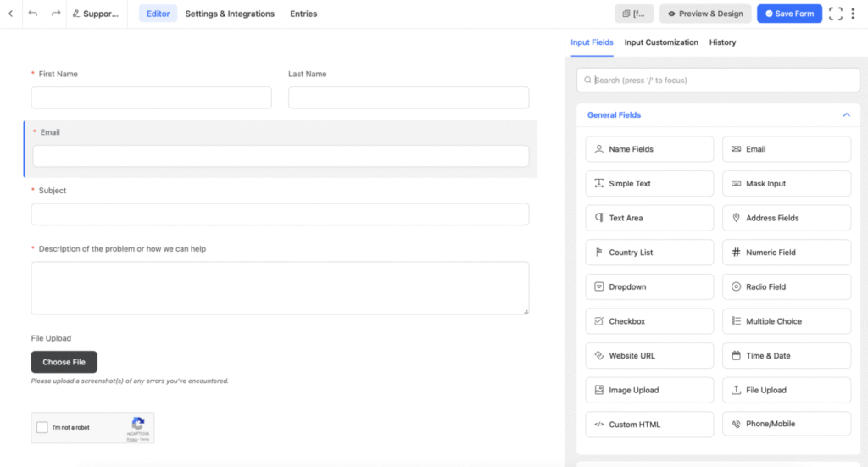Click the Email input in form
This screenshot has height=467, width=868.
click(281, 156)
